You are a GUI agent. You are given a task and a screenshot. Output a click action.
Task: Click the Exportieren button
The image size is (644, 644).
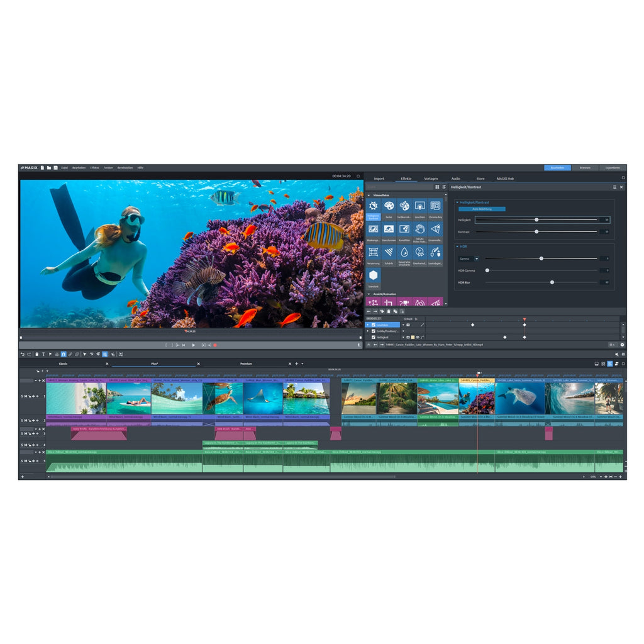tap(613, 167)
